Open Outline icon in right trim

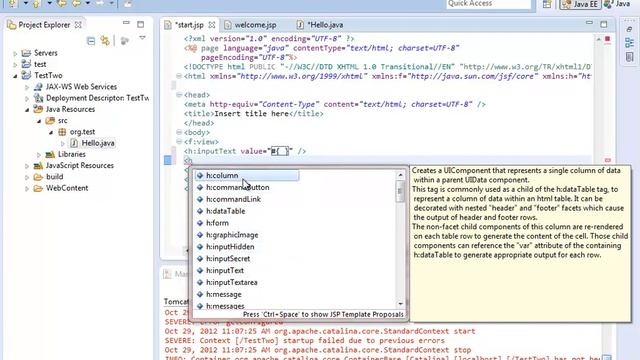(x=629, y=42)
